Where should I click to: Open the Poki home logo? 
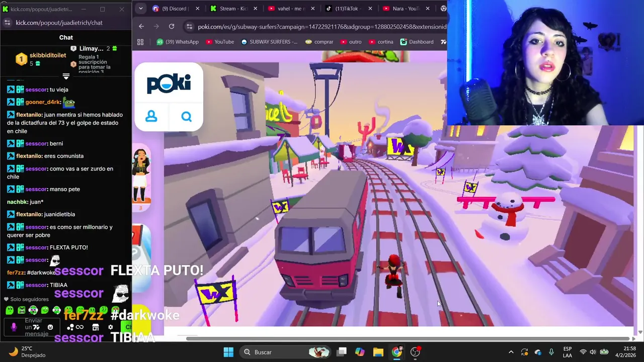coord(169,83)
